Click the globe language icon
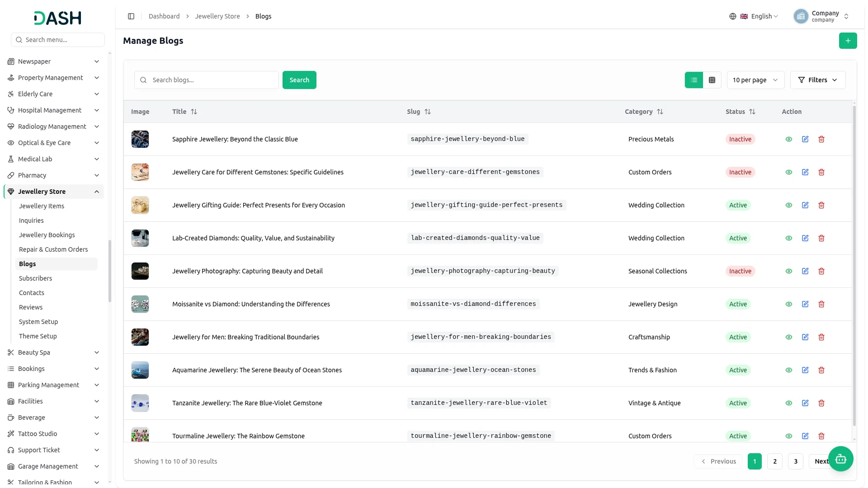868x488 pixels. click(x=733, y=16)
